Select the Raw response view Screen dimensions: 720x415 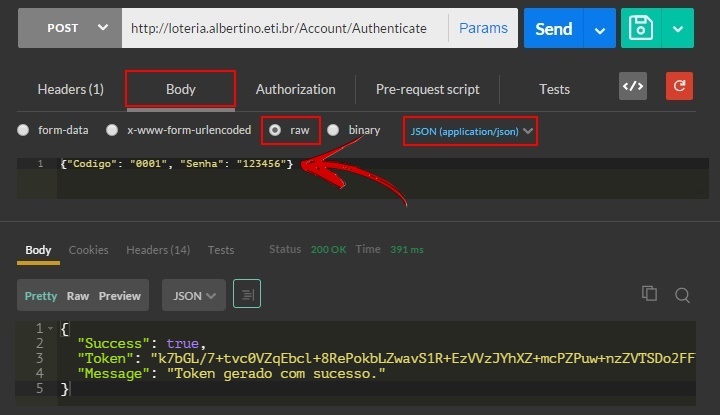(78, 296)
